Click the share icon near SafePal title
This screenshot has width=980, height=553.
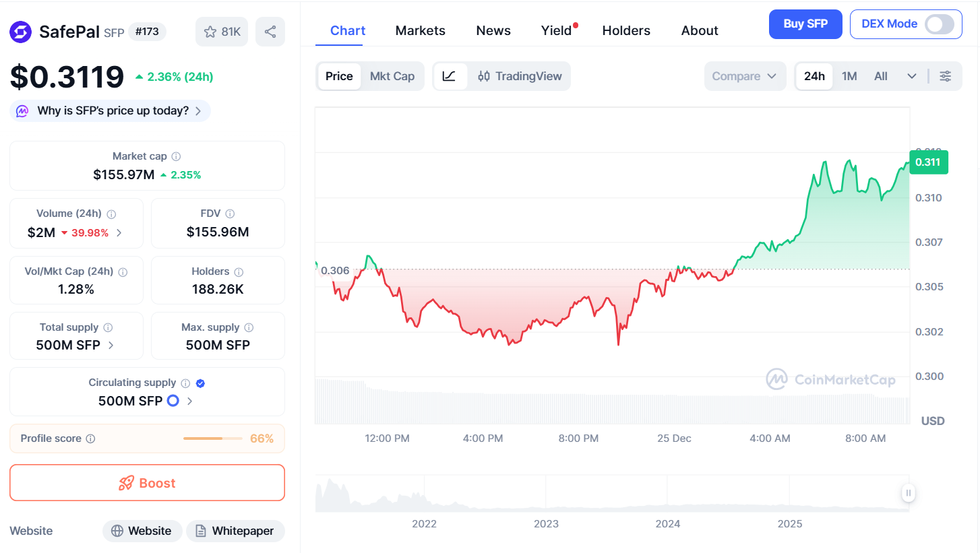tap(270, 32)
